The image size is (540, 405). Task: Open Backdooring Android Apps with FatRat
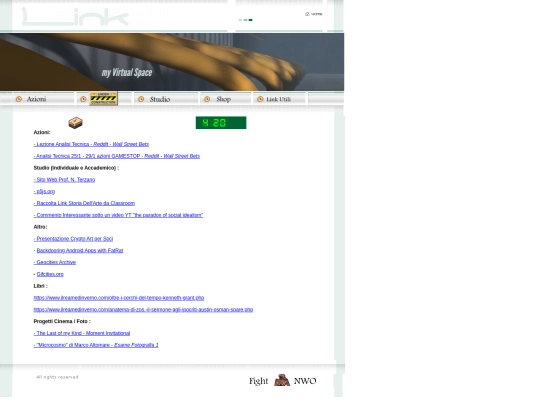click(80, 250)
